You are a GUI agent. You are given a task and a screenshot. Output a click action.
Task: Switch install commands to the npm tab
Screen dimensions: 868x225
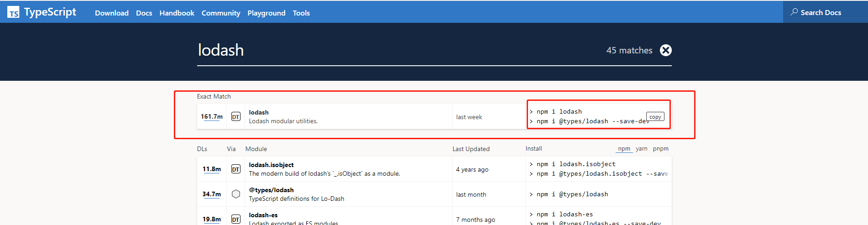tap(624, 149)
